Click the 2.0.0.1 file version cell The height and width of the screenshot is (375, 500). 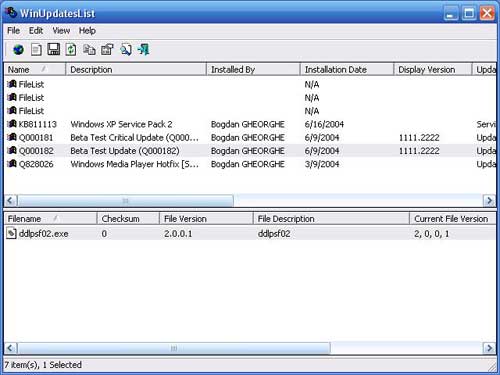(x=178, y=234)
